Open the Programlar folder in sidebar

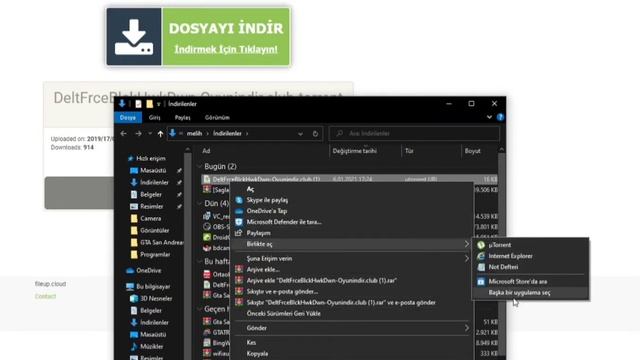point(155,254)
